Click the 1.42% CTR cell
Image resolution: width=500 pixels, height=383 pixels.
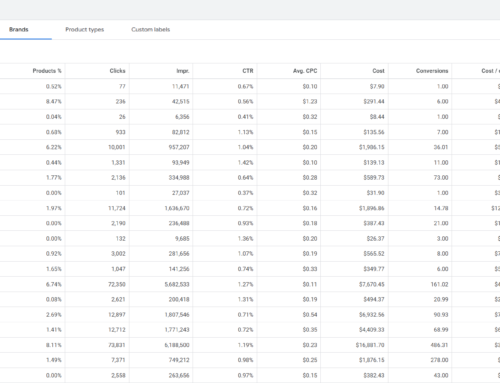point(245,162)
